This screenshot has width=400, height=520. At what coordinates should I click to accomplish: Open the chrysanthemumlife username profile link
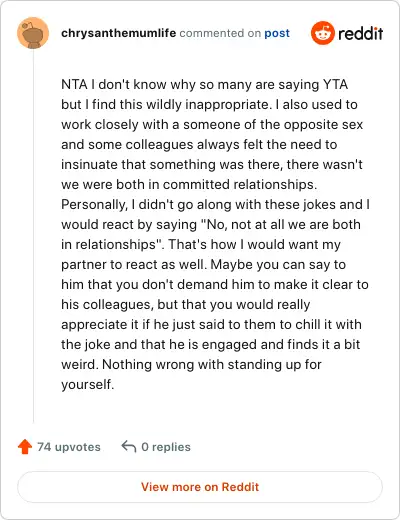(118, 33)
